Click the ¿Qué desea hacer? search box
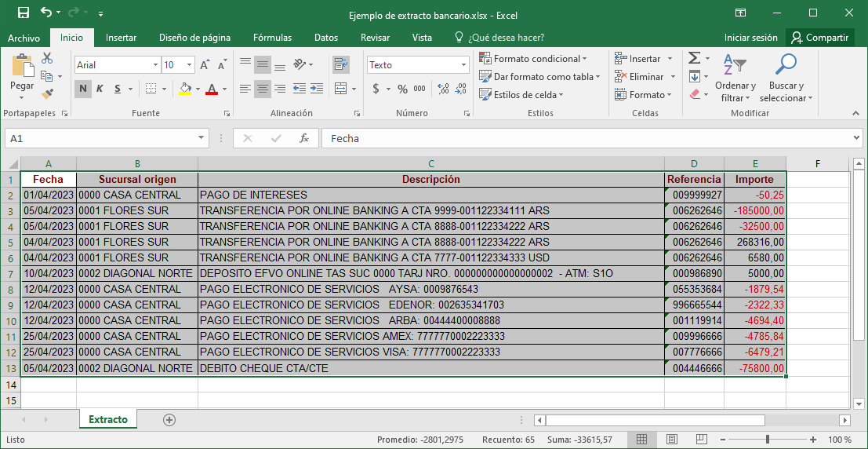This screenshot has height=449, width=868. coord(500,38)
